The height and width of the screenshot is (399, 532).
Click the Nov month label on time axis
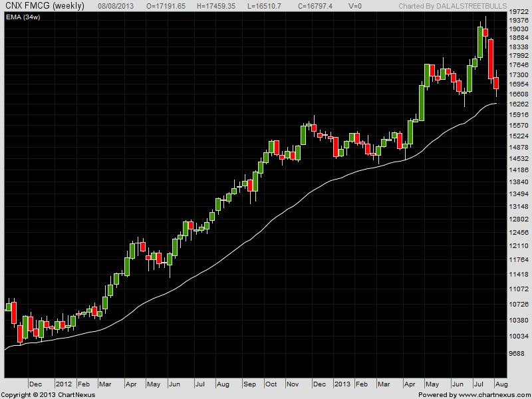[x=293, y=384]
